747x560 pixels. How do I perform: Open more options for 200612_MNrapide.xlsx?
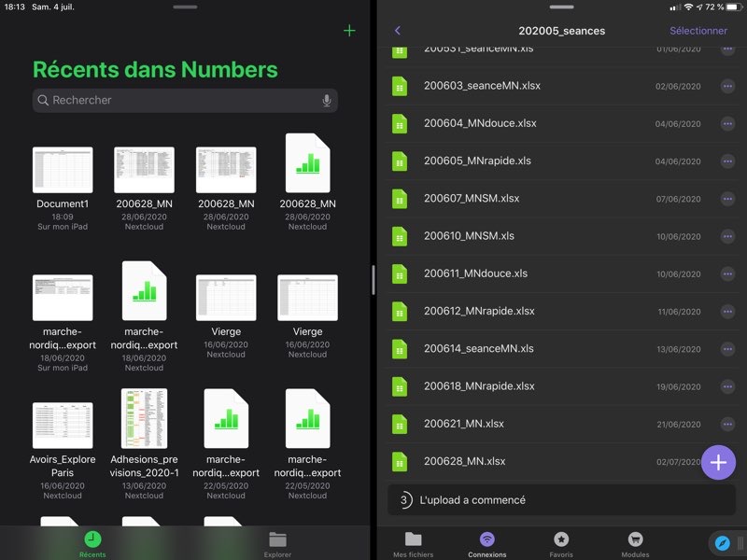(727, 311)
